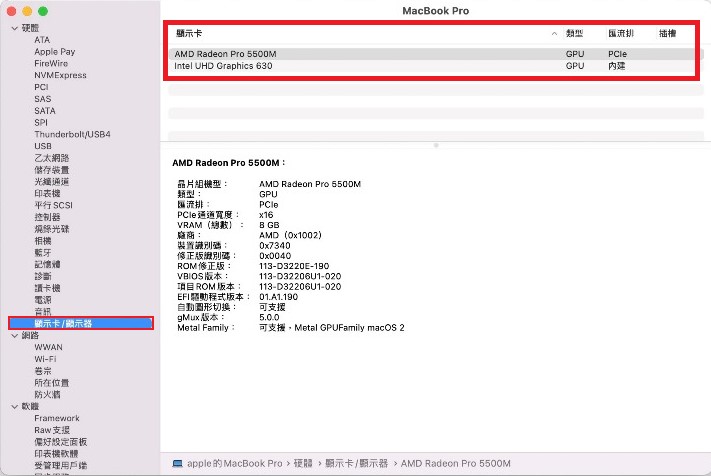Select Apple Pay in the sidebar
The image size is (711, 476).
[55, 52]
